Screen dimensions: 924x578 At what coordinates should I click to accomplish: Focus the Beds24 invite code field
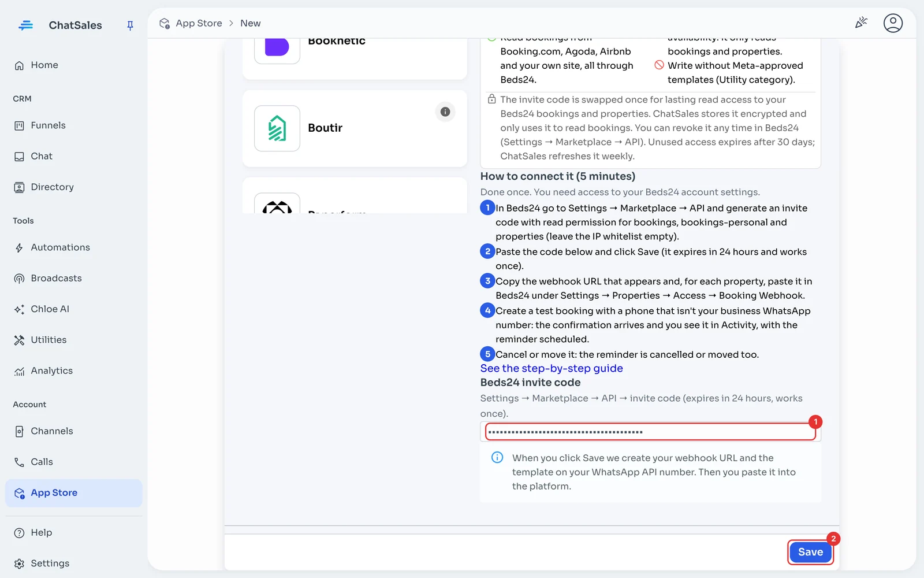pos(650,432)
